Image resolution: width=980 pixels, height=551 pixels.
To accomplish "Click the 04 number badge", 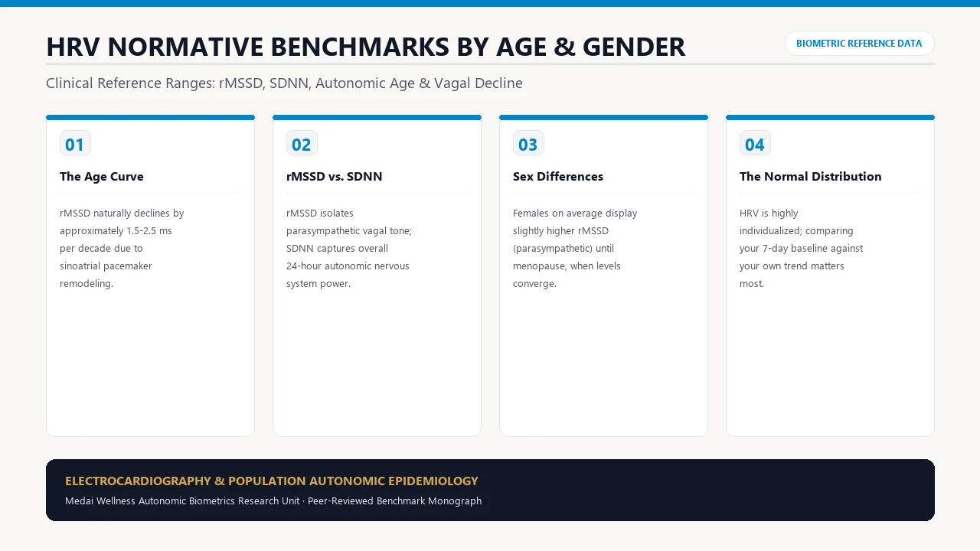I will [x=755, y=144].
